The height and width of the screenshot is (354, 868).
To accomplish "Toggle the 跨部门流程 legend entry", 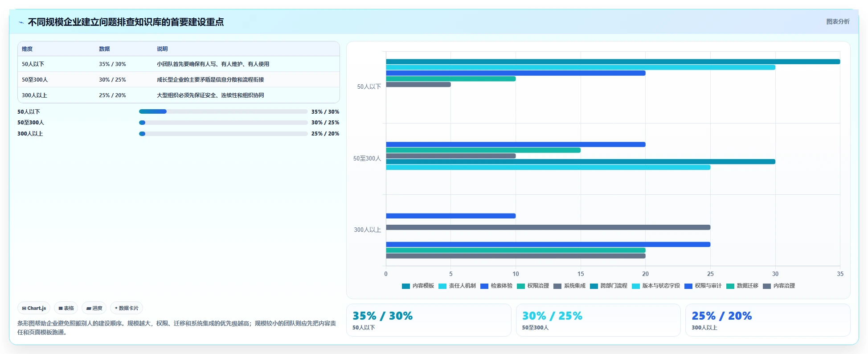I will point(608,286).
